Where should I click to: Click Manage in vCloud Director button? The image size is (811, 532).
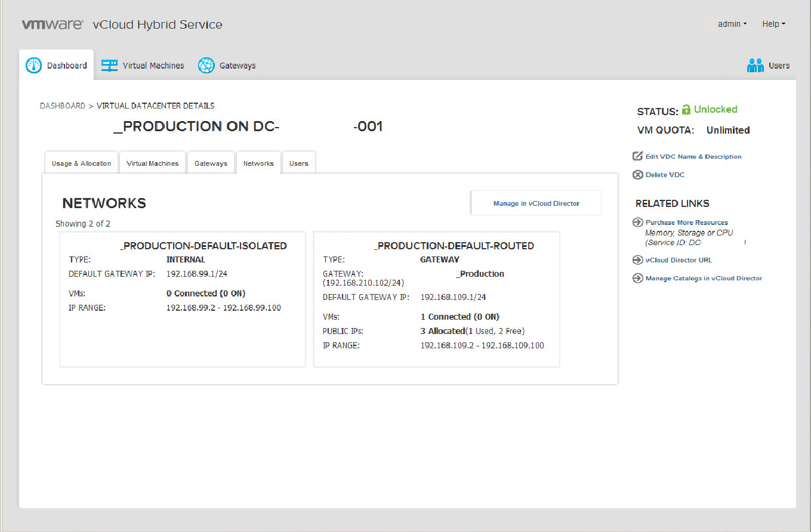pyautogui.click(x=536, y=203)
